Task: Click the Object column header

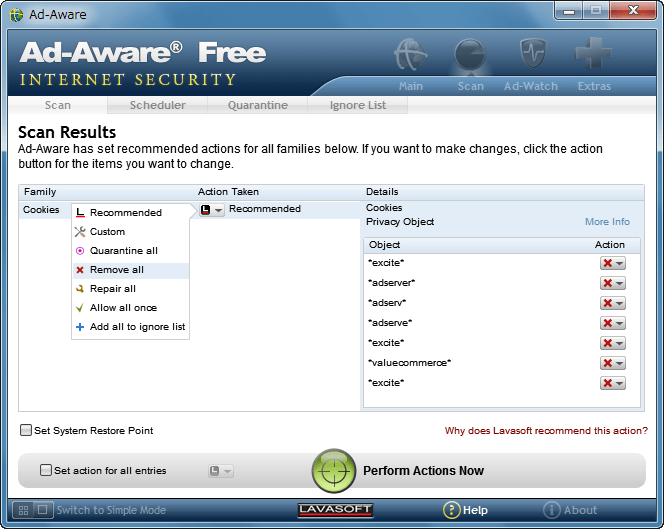Action: pos(384,245)
